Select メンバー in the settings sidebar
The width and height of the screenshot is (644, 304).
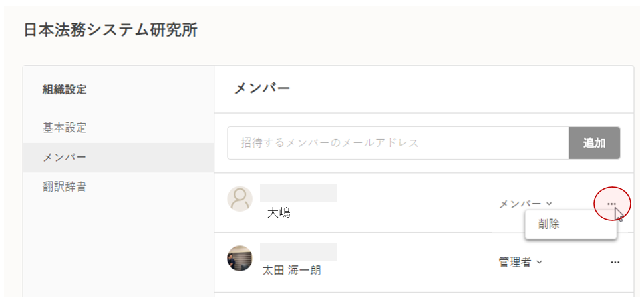pyautogui.click(x=65, y=158)
